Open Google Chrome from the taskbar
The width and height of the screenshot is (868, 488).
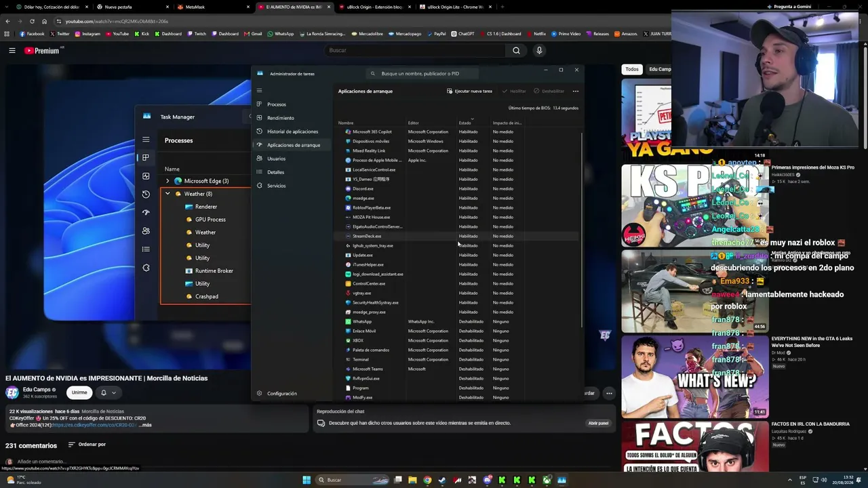tap(427, 480)
